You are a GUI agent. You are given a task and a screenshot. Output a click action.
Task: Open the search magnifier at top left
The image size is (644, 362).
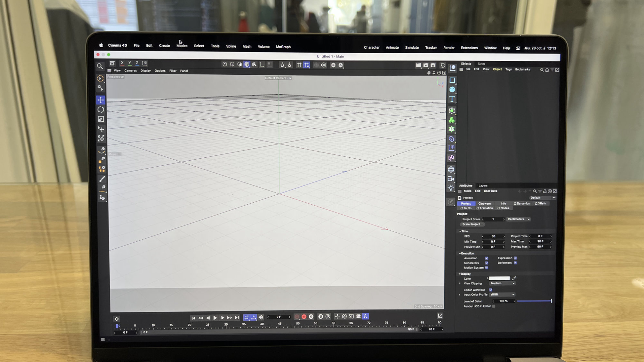coord(100,66)
